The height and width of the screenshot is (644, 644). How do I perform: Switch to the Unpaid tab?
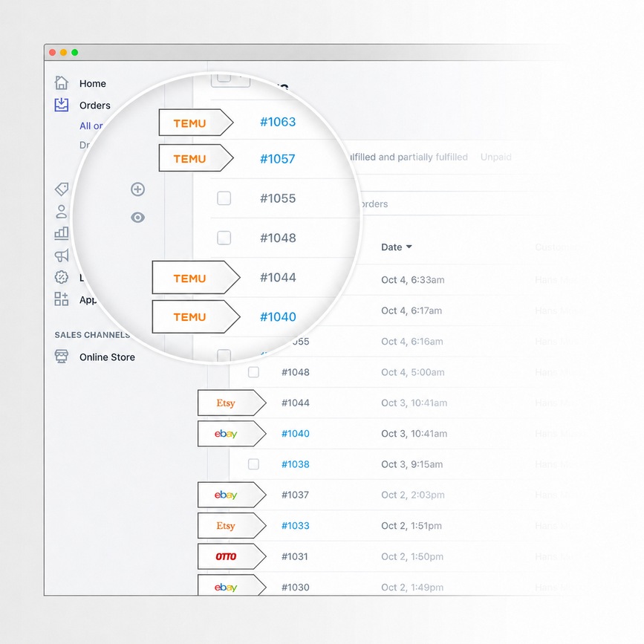coord(495,157)
